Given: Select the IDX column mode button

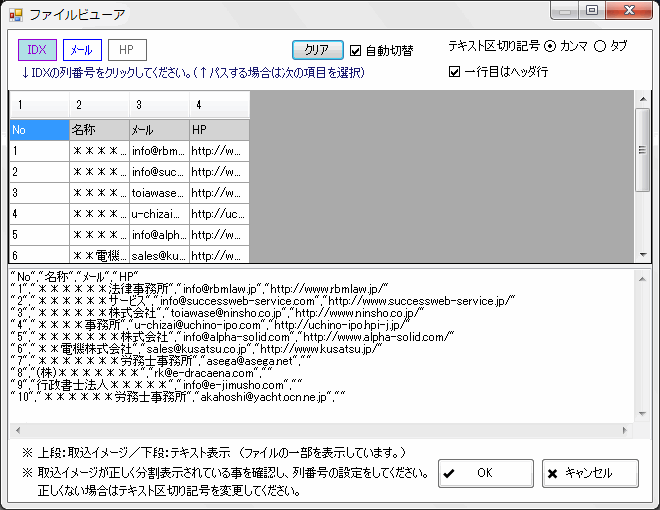Looking at the screenshot, I should 37,49.
